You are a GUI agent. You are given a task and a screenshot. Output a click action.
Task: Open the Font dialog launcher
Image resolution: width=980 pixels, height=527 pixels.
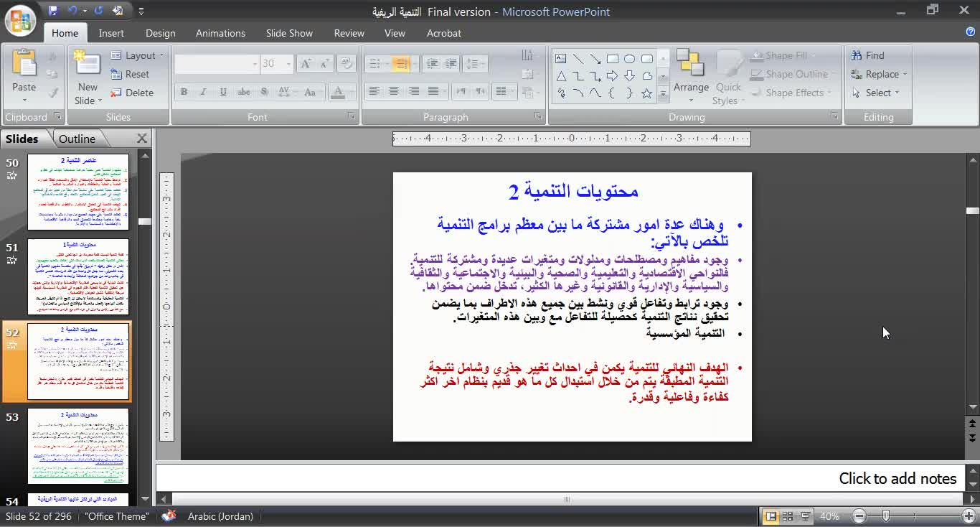coord(352,116)
